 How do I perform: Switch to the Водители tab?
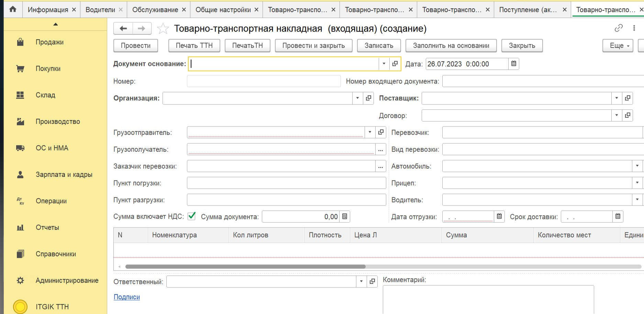coord(100,10)
